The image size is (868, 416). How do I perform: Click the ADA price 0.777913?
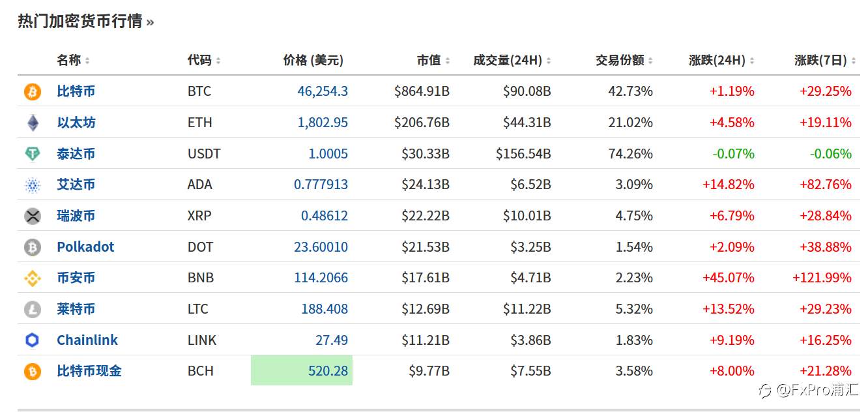tap(321, 185)
